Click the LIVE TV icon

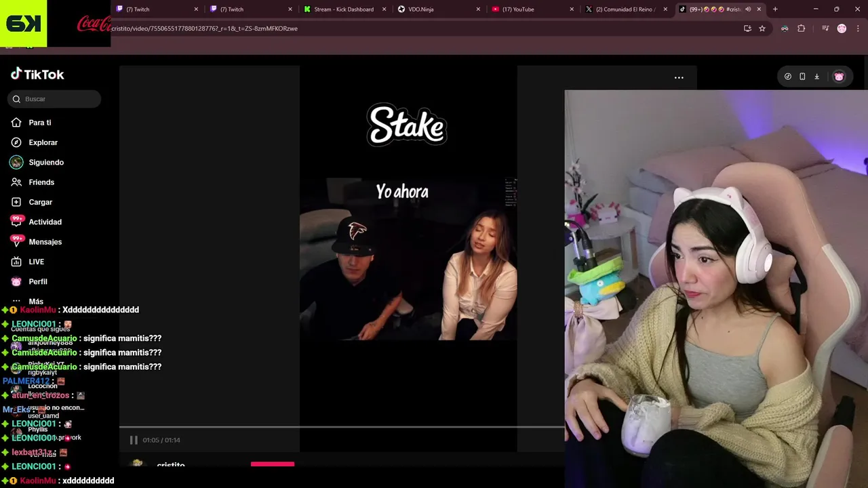coord(16,262)
